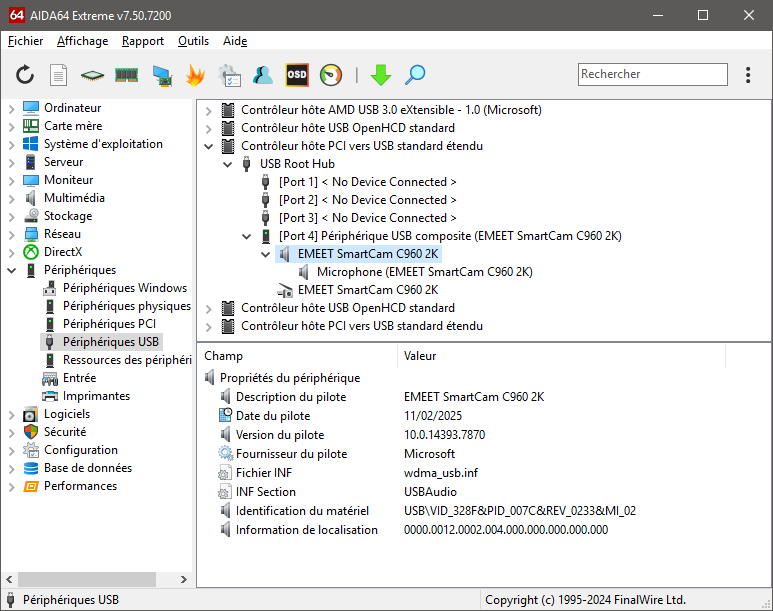The width and height of the screenshot is (773, 611).
Task: Collapse the selected EMEET SmartCam audio node
Action: click(x=265, y=254)
